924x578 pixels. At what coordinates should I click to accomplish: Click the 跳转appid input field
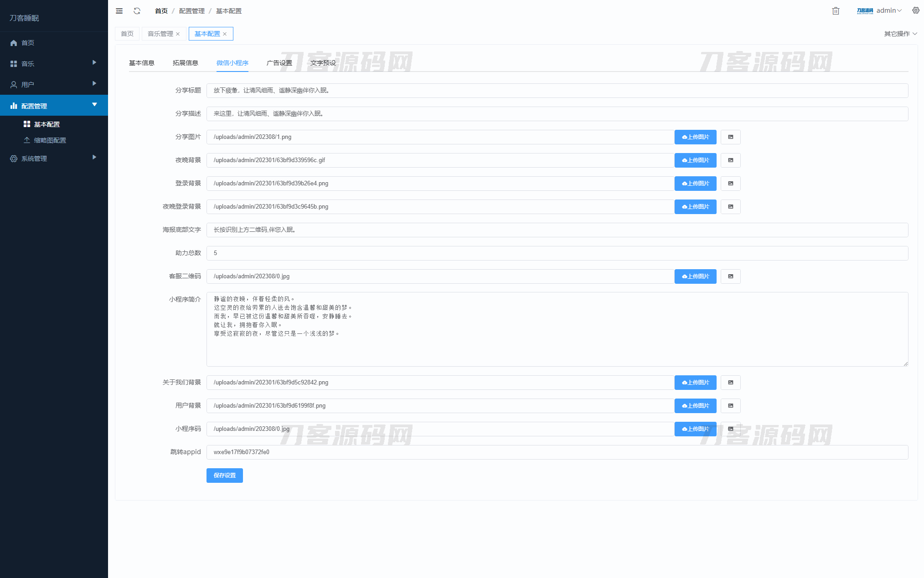coord(557,452)
